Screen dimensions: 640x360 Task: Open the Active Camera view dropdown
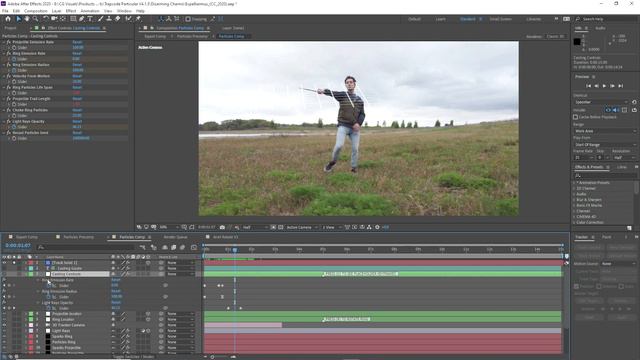pyautogui.click(x=302, y=227)
